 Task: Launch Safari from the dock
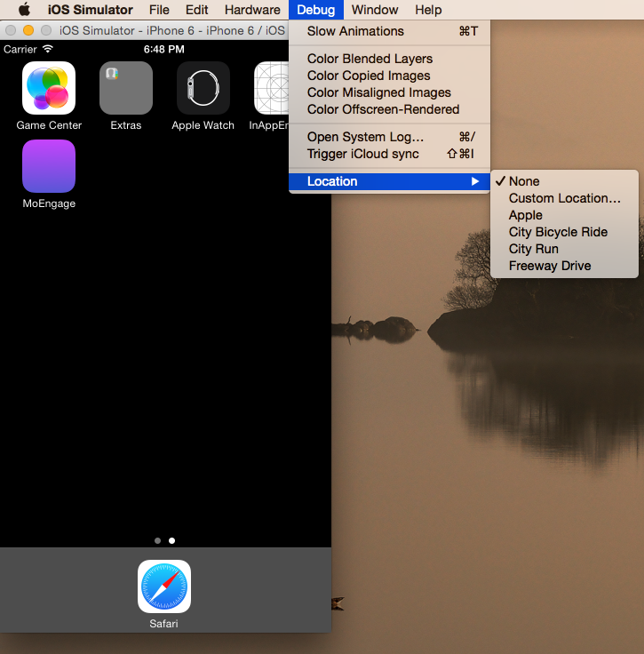pyautogui.click(x=164, y=586)
